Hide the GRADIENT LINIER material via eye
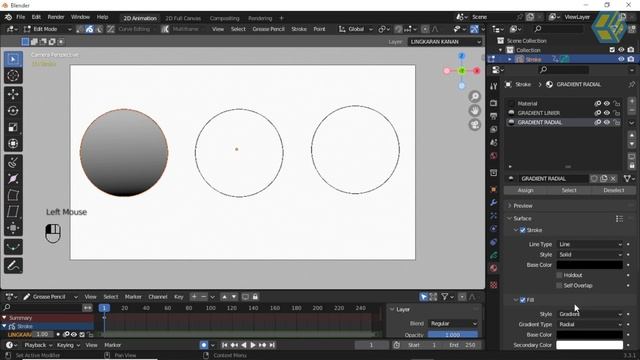640x360 pixels. coord(607,113)
